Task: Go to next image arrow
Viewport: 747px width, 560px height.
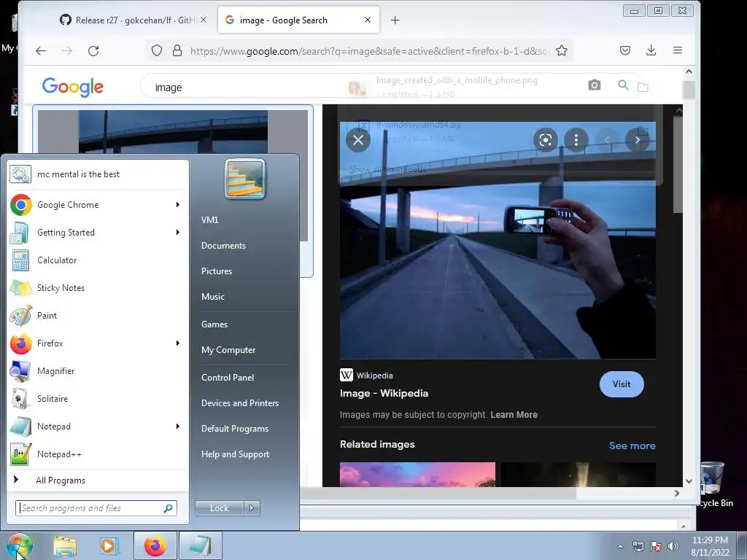Action: 638,140
